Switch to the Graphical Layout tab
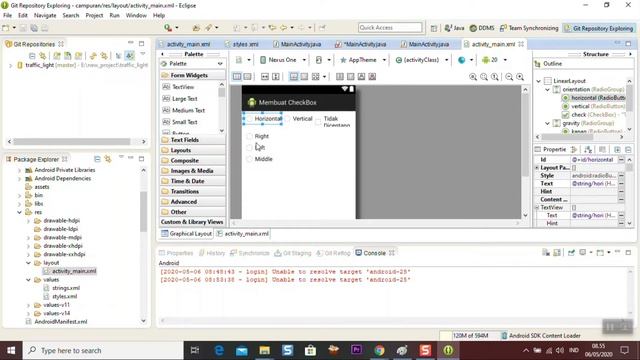The width and height of the screenshot is (640, 360). coord(187,233)
